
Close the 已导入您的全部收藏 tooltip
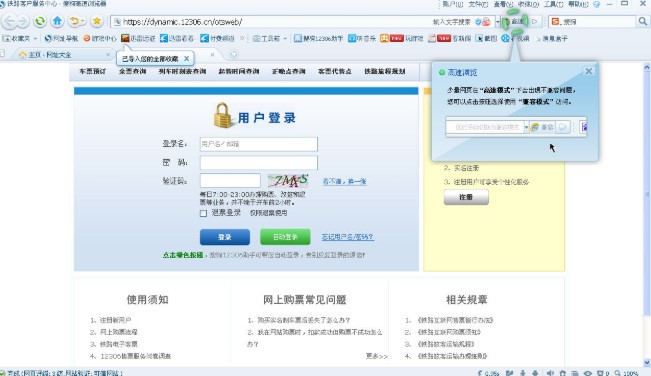click(186, 59)
